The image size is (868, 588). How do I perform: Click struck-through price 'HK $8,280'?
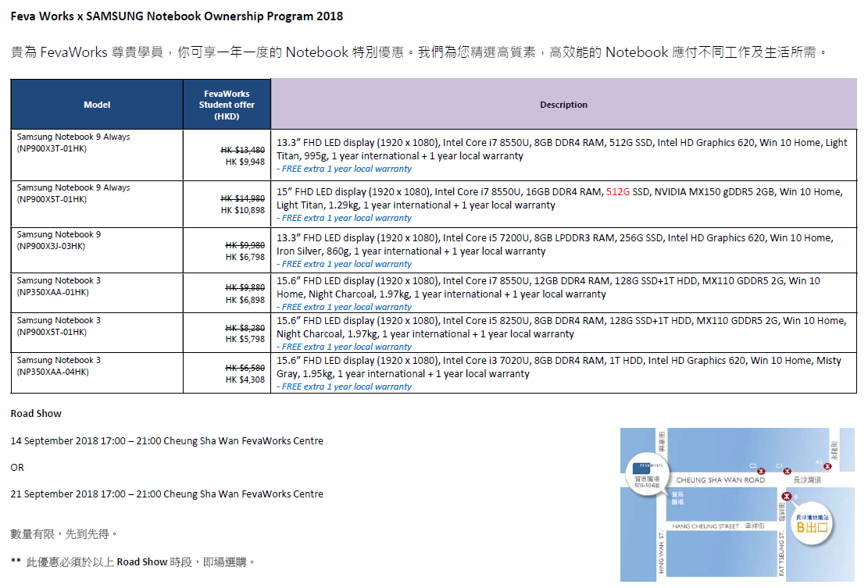click(x=245, y=327)
